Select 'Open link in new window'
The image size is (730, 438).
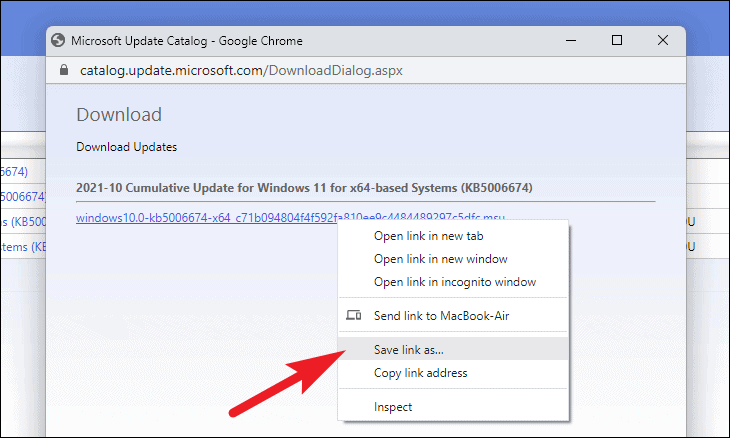453,259
